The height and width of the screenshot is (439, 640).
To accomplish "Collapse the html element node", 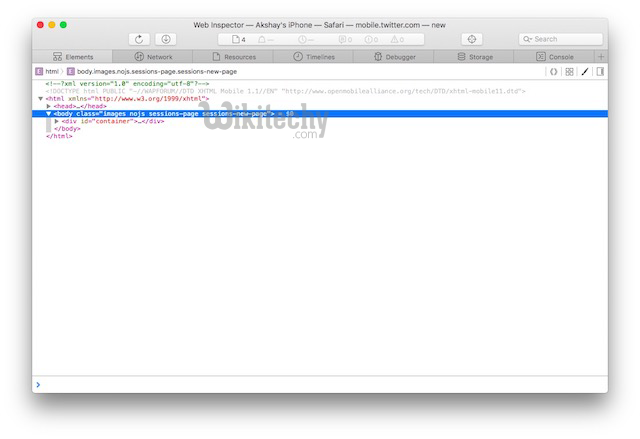I will tap(40, 99).
